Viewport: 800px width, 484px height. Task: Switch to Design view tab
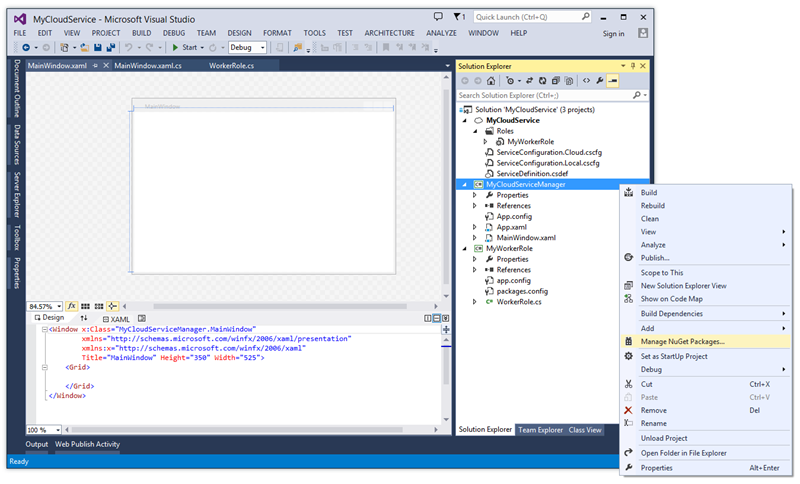[x=49, y=318]
